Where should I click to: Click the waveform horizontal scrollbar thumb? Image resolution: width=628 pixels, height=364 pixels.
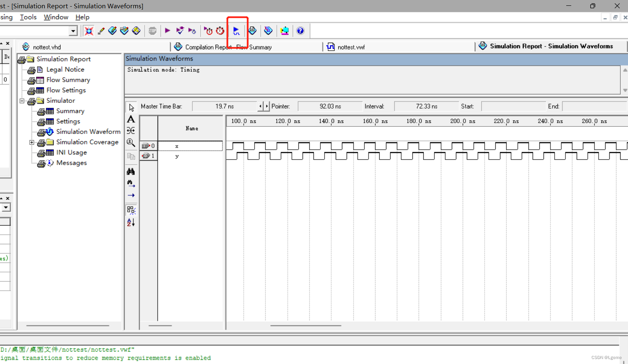(x=306, y=325)
